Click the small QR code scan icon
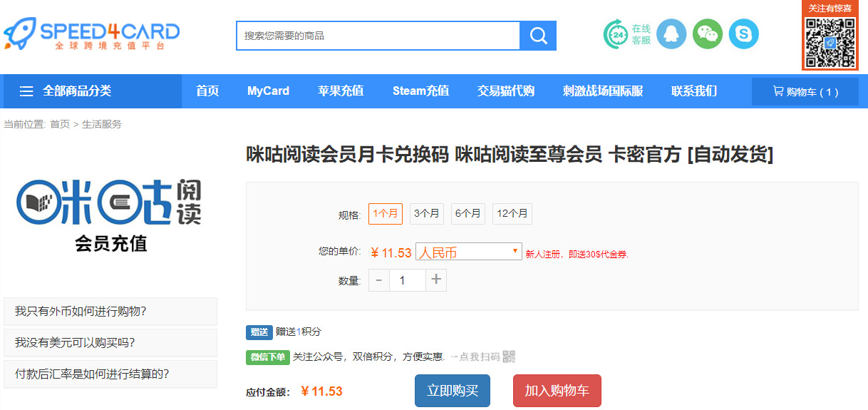 pyautogui.click(x=509, y=357)
